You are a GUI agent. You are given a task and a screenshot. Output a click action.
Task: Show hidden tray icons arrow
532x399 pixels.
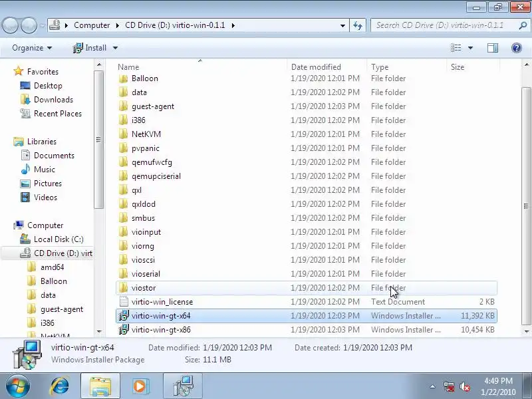click(x=433, y=386)
